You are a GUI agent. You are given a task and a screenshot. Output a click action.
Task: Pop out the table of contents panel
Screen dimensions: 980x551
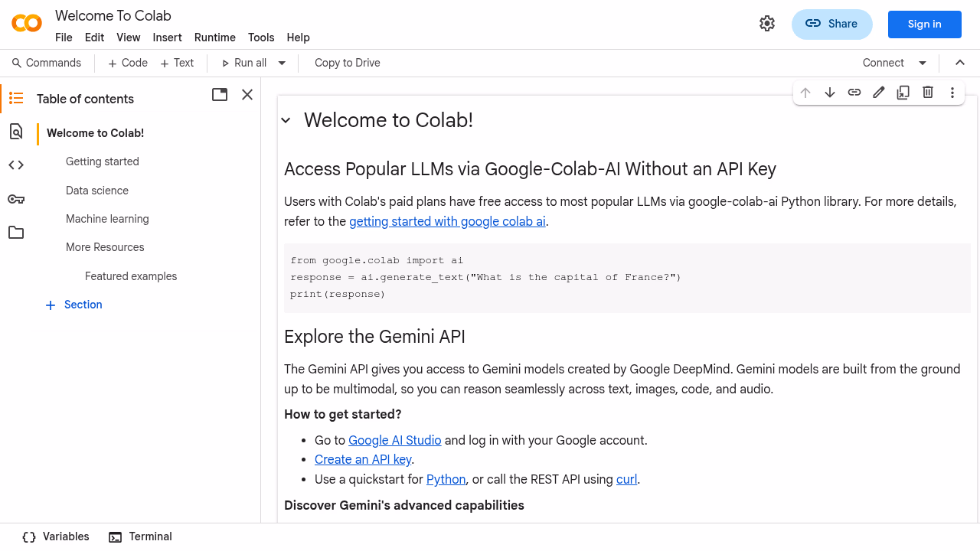[x=220, y=95]
